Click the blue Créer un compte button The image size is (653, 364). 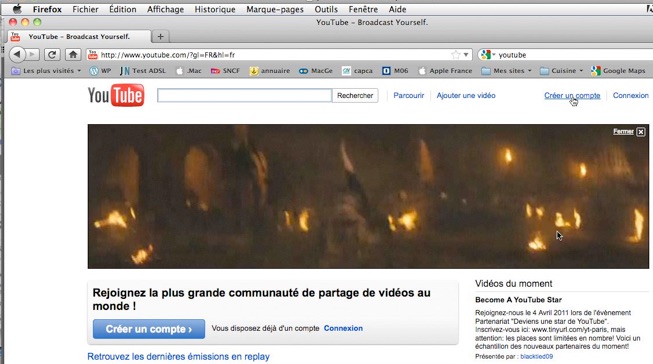pos(149,329)
